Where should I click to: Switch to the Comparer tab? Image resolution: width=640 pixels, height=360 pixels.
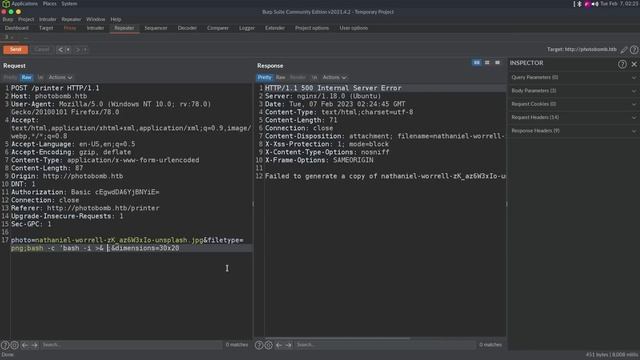point(218,28)
